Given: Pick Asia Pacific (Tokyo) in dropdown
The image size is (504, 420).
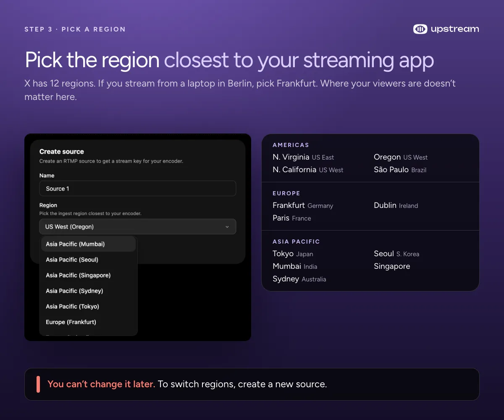Looking at the screenshot, I should (88, 306).
